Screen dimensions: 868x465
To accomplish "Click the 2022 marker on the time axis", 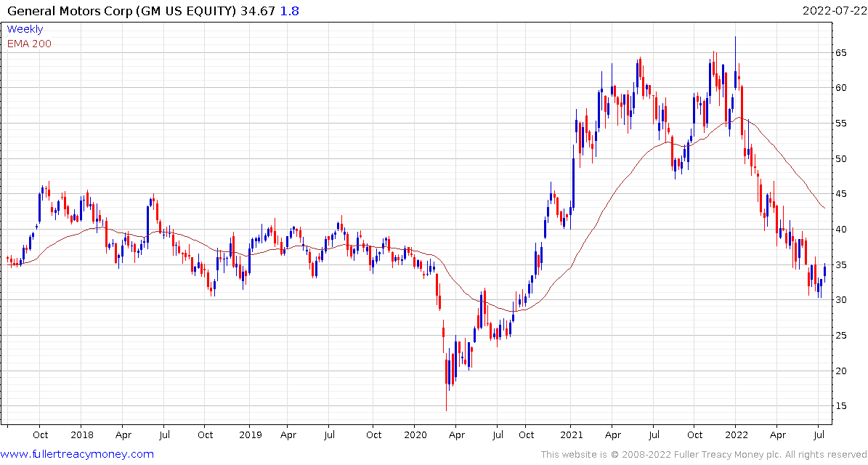I will (735, 434).
